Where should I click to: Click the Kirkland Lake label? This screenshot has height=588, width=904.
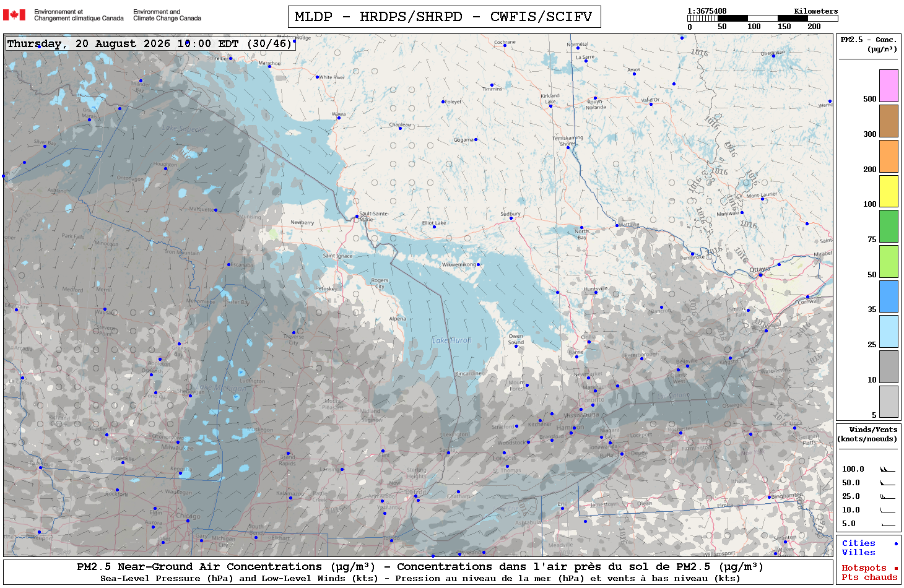(x=550, y=98)
